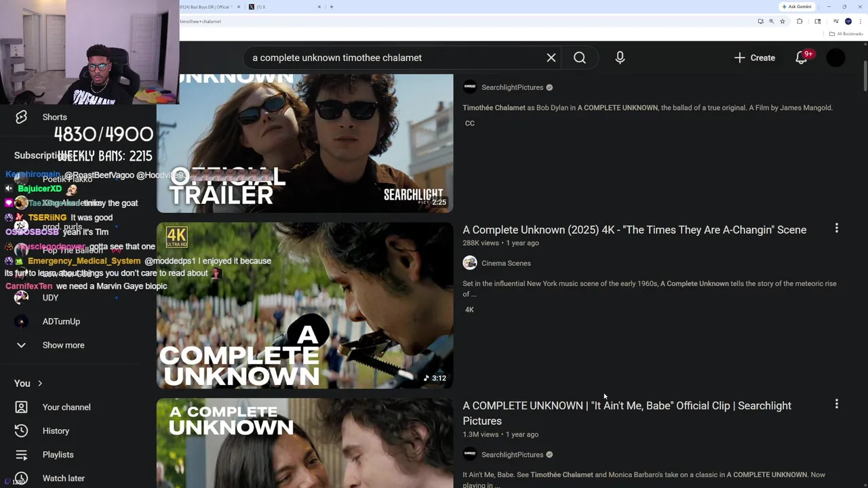Click the '288K views' text
868x488 pixels.
(x=480, y=243)
